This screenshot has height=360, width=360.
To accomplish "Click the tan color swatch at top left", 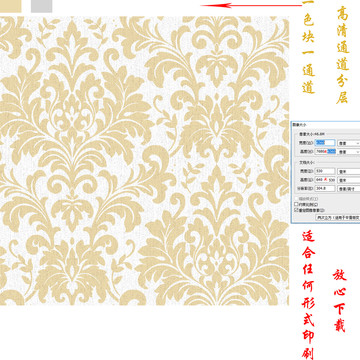I will click(10, 6).
